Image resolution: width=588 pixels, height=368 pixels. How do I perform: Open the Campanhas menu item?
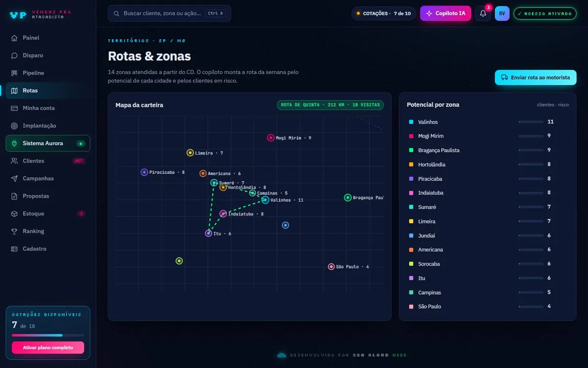point(48,179)
